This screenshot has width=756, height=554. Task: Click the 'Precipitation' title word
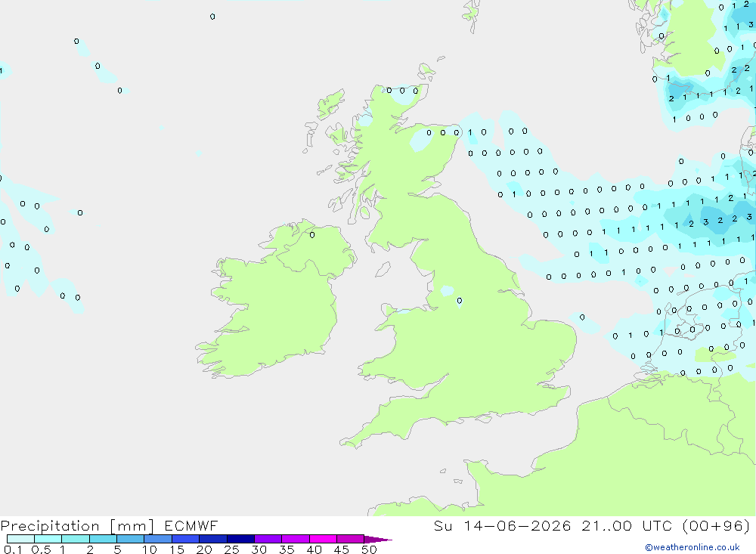50,526
